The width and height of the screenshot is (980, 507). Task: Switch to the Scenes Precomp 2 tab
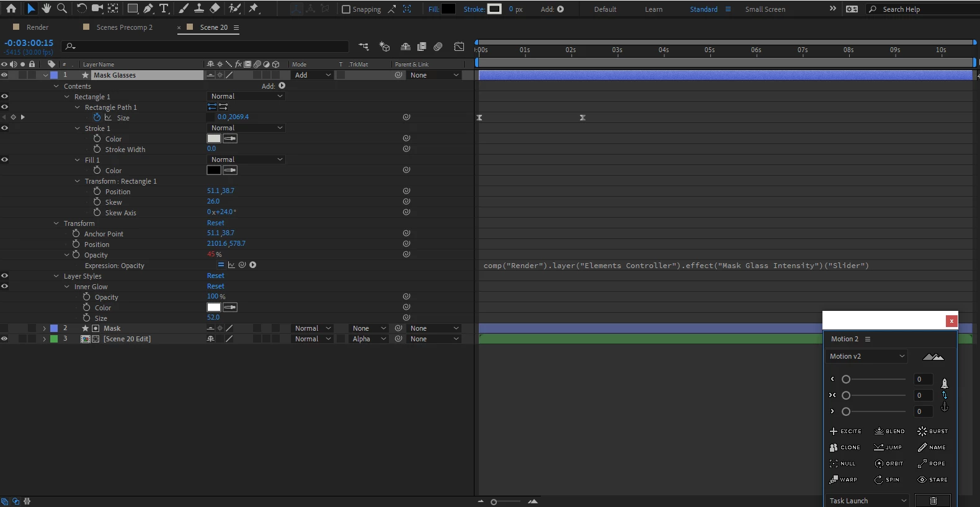click(x=124, y=27)
